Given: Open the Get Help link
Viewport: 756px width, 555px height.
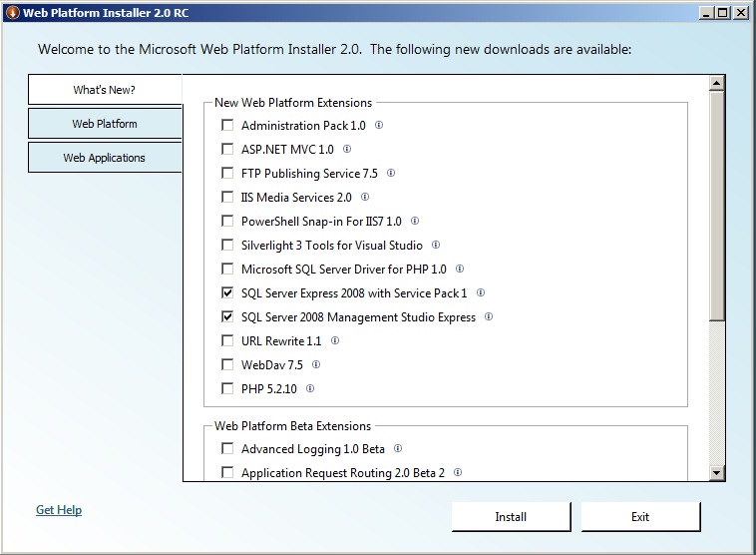Looking at the screenshot, I should point(59,510).
